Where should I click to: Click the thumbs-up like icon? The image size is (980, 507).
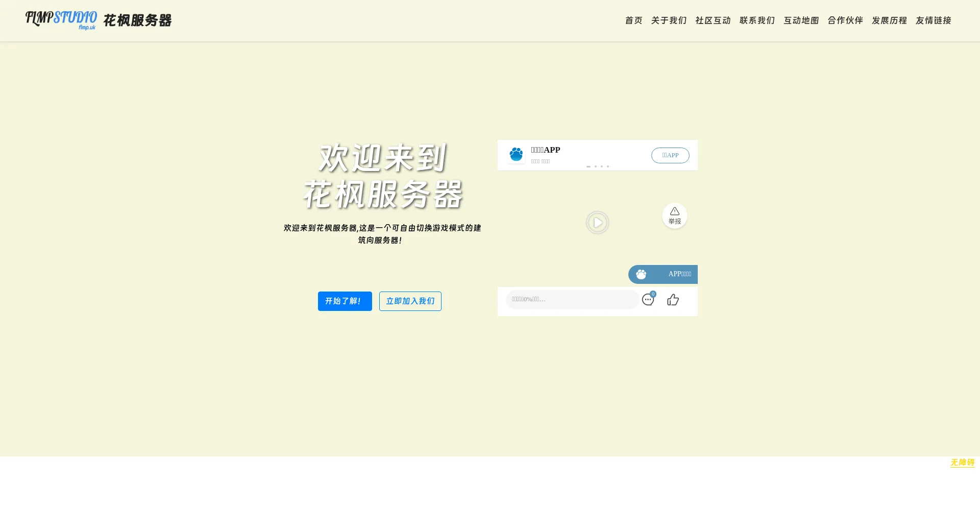(x=673, y=300)
